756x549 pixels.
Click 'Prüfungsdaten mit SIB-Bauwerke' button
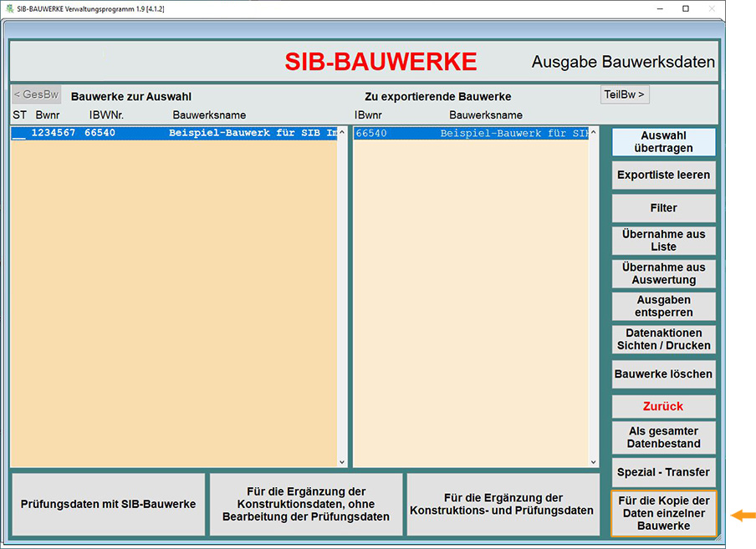pos(108,505)
